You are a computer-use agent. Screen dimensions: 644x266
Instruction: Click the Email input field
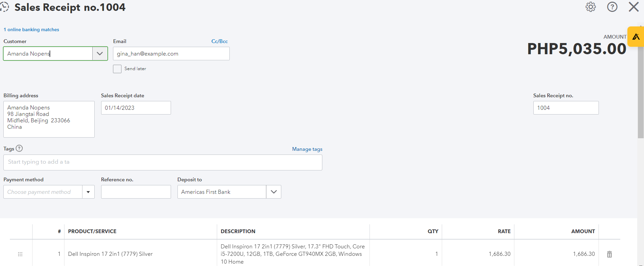[x=171, y=54]
